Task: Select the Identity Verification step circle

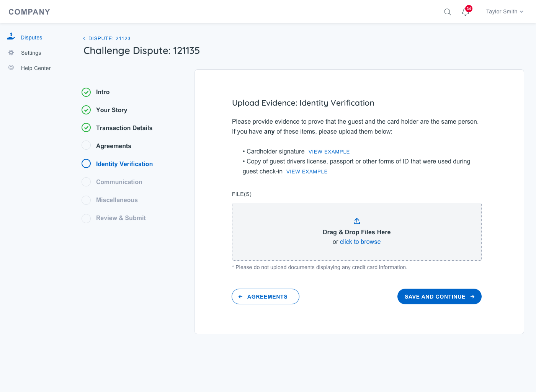Action: pos(86,164)
